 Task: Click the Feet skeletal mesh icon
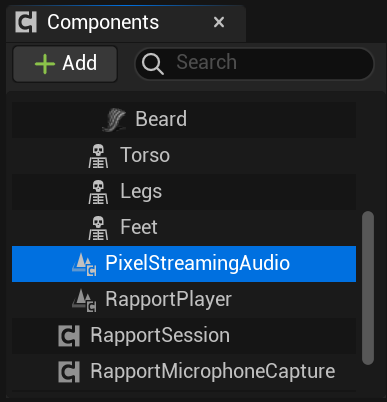point(98,228)
